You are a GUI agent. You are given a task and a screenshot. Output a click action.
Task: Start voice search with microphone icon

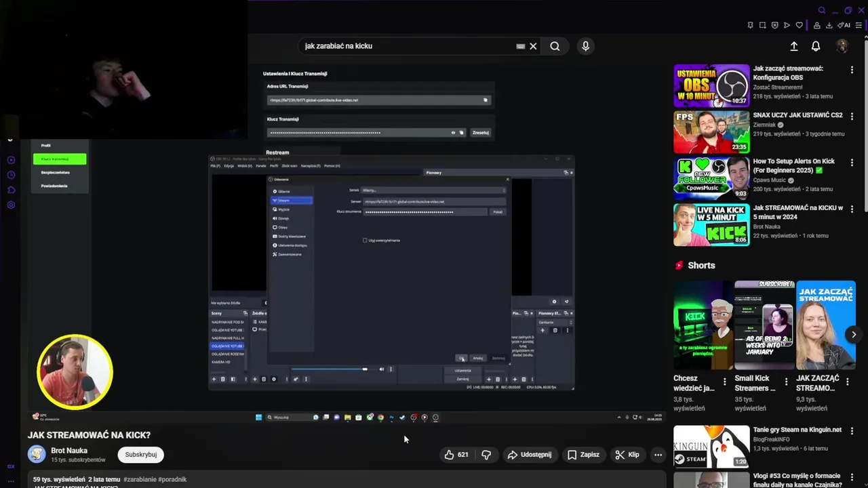point(585,46)
